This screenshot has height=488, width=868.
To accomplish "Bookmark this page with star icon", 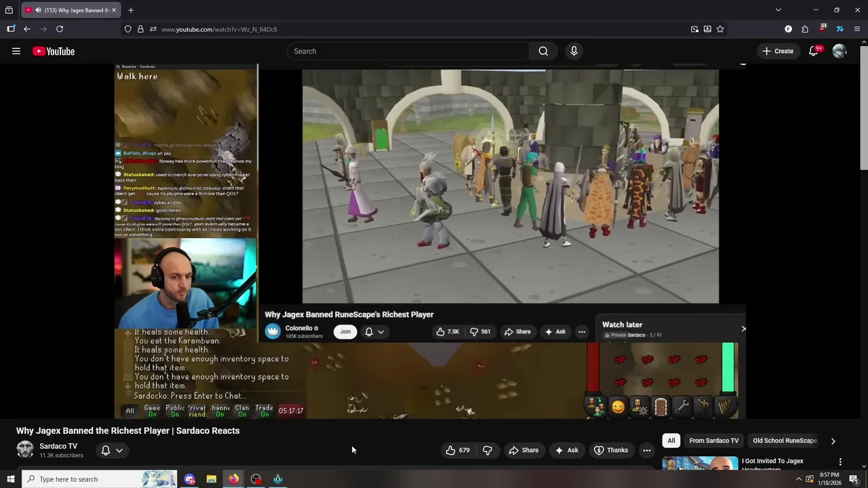I will pos(720,29).
